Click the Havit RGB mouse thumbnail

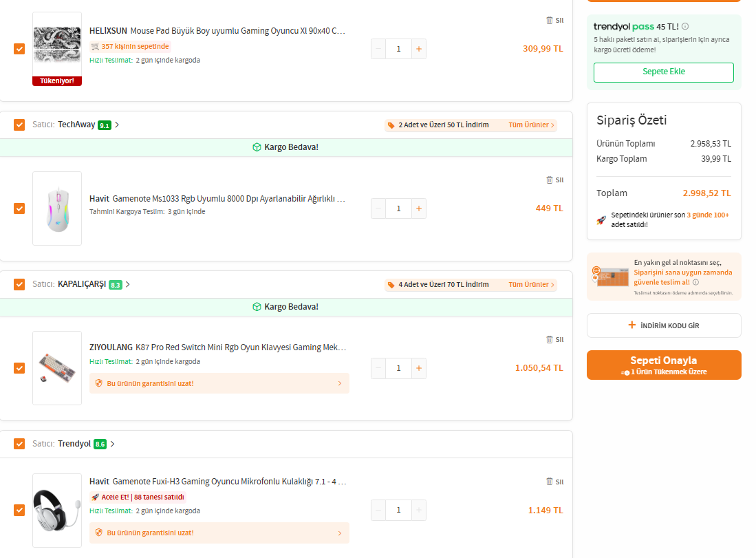tap(57, 208)
